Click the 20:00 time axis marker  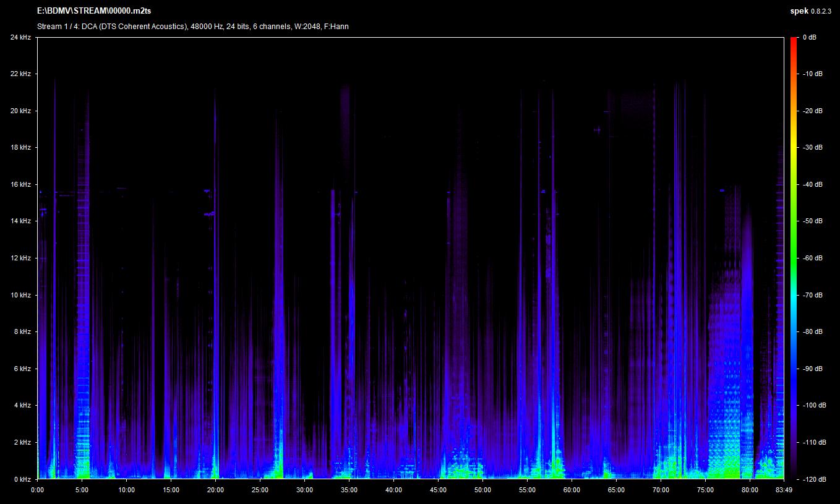[x=215, y=490]
